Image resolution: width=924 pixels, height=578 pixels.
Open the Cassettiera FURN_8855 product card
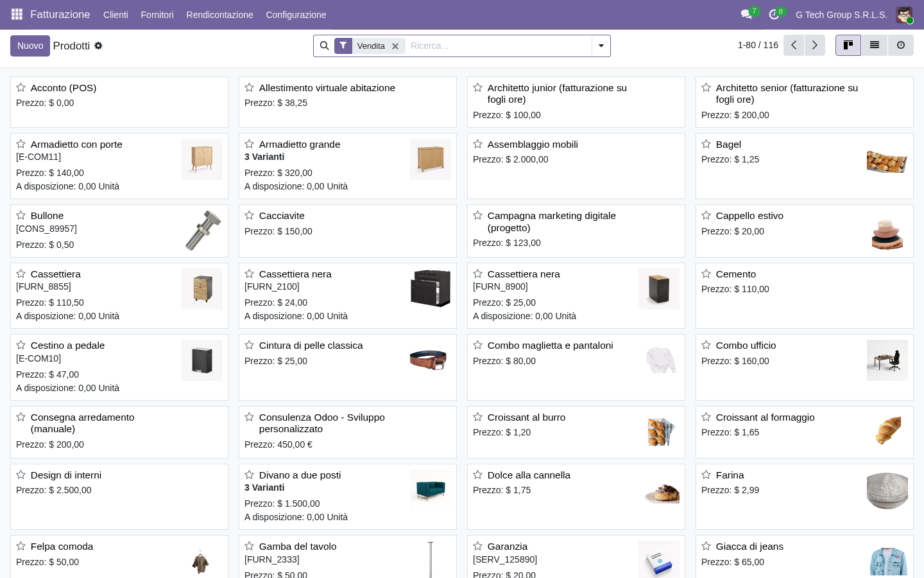(x=119, y=296)
